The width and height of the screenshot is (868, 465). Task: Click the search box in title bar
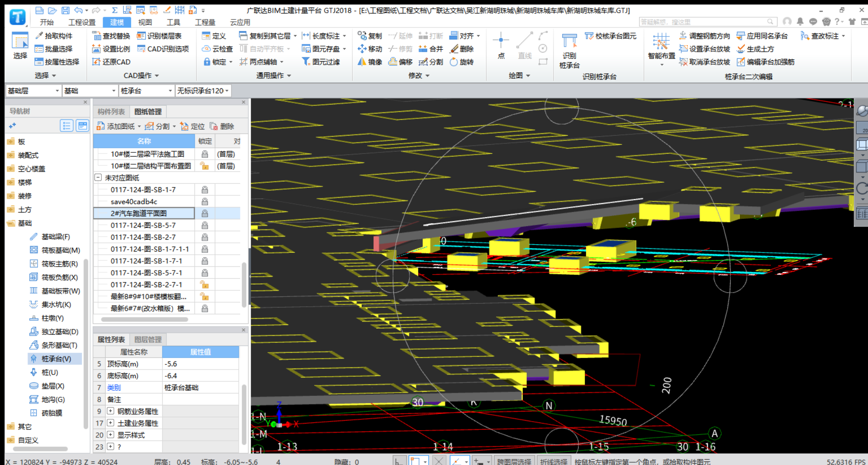[x=708, y=22]
